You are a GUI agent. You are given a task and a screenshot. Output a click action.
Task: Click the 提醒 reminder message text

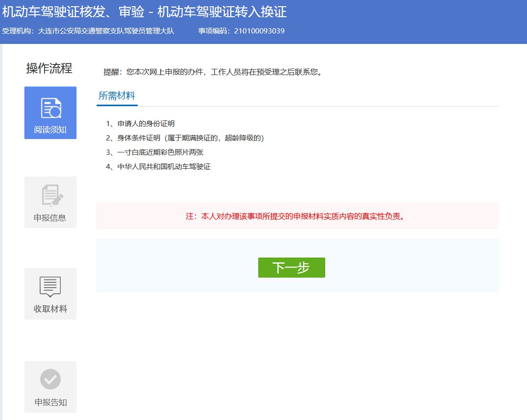click(212, 72)
